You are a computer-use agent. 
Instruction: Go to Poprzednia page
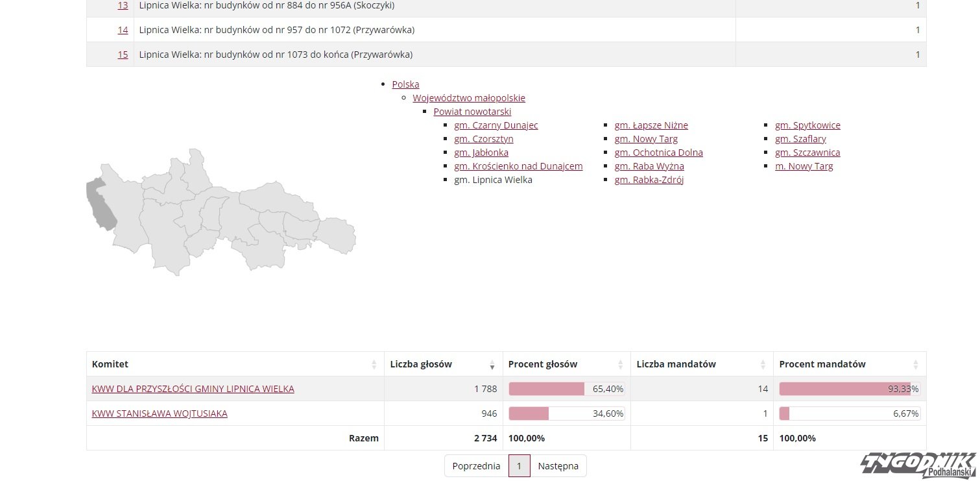click(x=476, y=466)
